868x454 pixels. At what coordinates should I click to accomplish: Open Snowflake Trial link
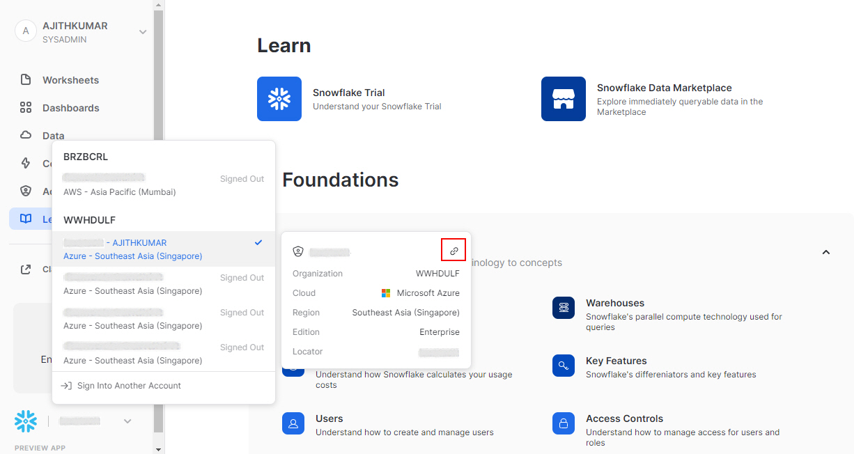pyautogui.click(x=349, y=93)
